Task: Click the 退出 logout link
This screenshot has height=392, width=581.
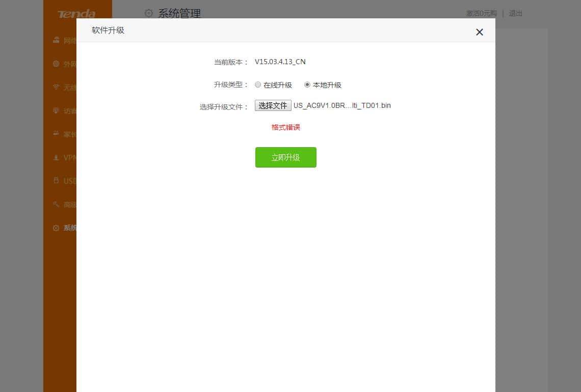Action: (515, 13)
